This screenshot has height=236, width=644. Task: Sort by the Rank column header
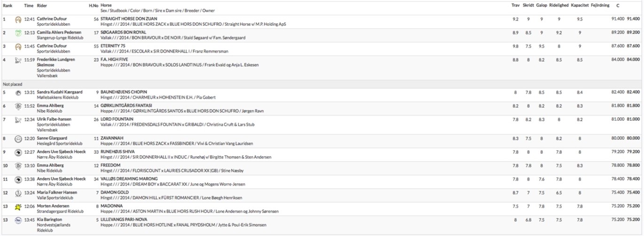point(8,6)
